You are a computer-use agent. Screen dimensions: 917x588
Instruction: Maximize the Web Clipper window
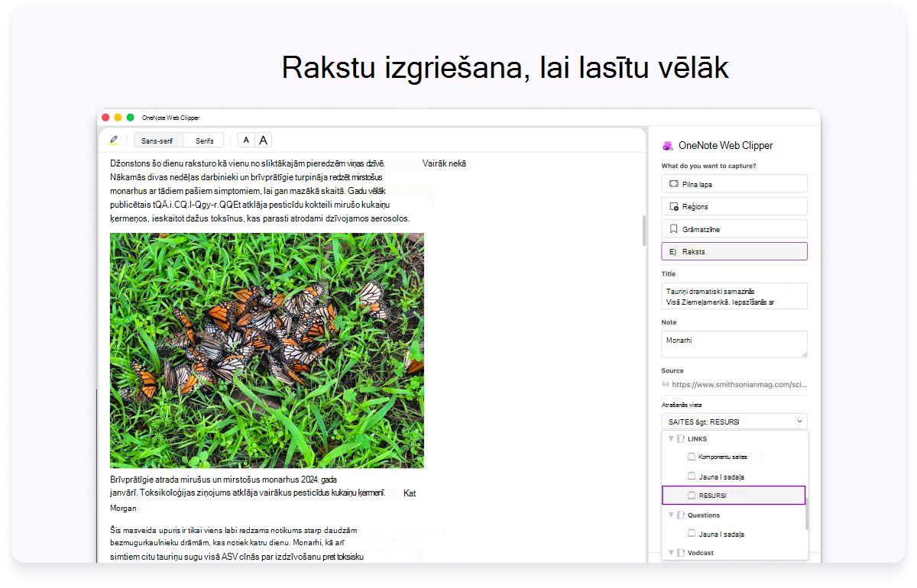(x=130, y=118)
